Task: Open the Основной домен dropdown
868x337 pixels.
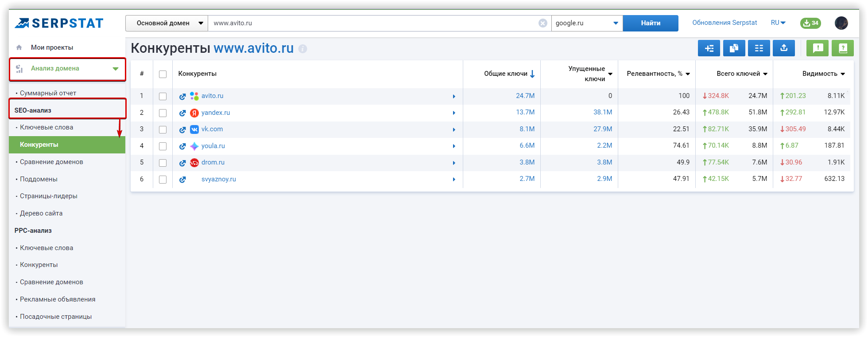Action: point(167,23)
